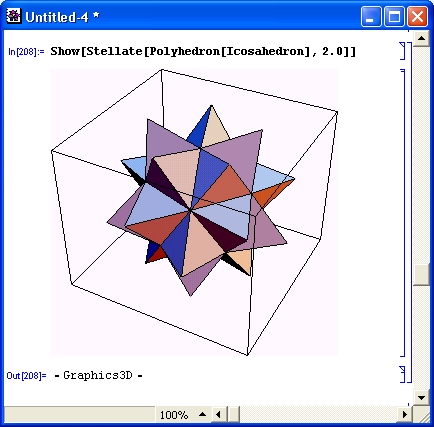Click the vertical scrollbar up arrow
The height and width of the screenshot is (427, 434).
(421, 39)
